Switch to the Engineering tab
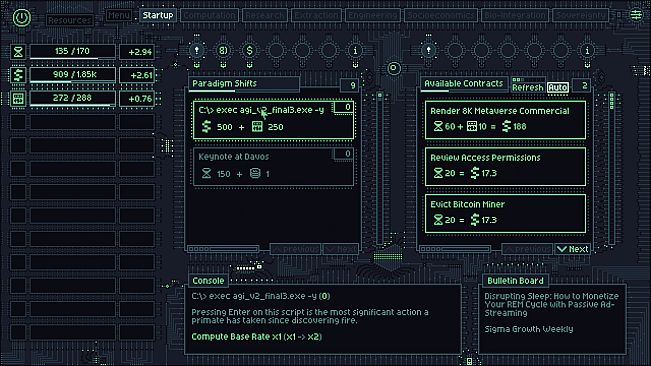Screen dimensions: 651x366 372,15
